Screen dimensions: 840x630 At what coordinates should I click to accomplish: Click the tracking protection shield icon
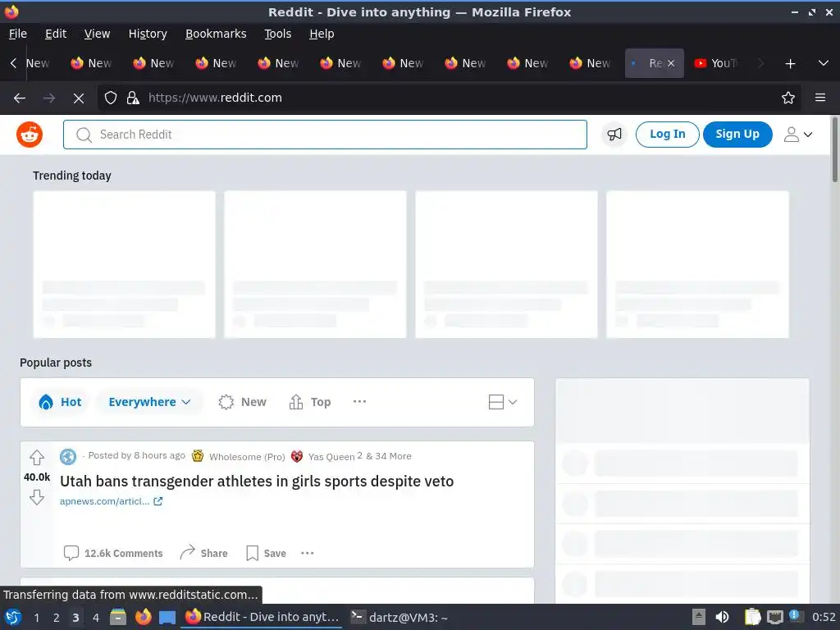[111, 98]
